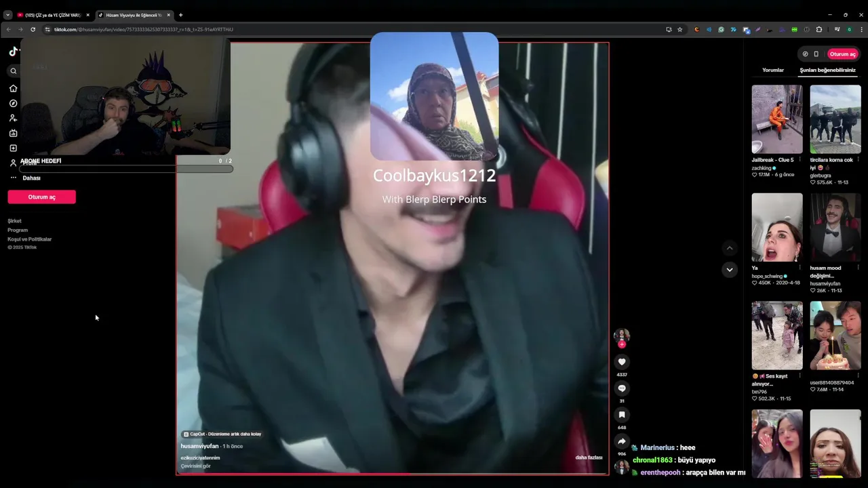This screenshot has width=868, height=488.
Task: Open husamviyufan username on video
Action: point(199,446)
